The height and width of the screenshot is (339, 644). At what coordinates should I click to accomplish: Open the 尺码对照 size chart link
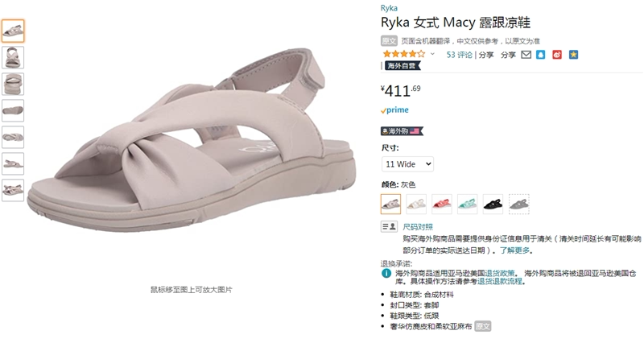(418, 227)
